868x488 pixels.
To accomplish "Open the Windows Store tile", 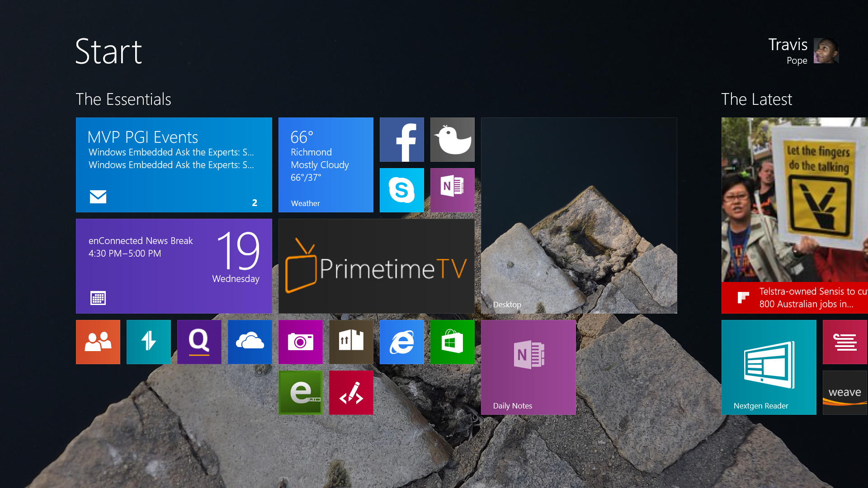I will tap(453, 342).
